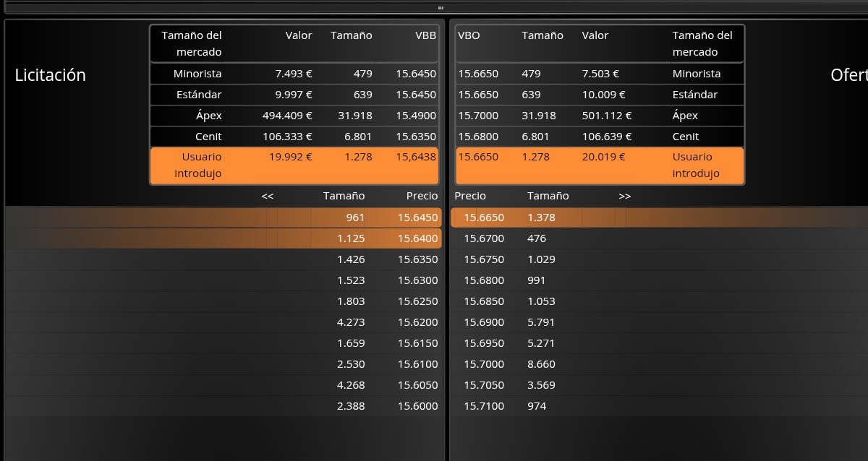
Task: Click offer depth price 15.6800 with size 991
Action: [484, 280]
